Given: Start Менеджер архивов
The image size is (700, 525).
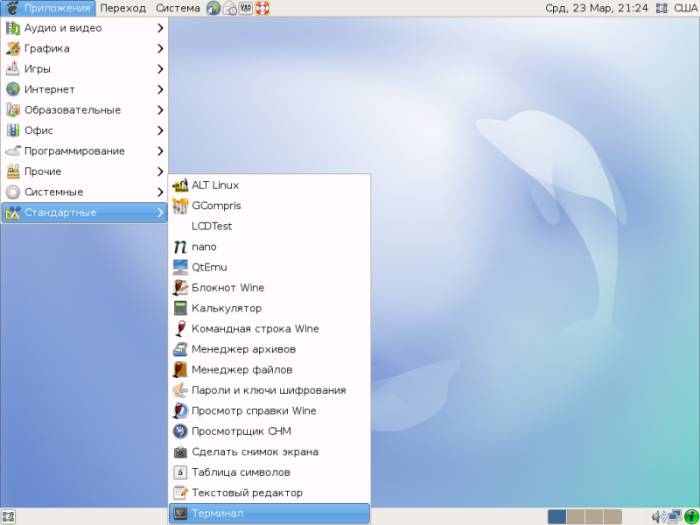Looking at the screenshot, I should (x=269, y=349).
